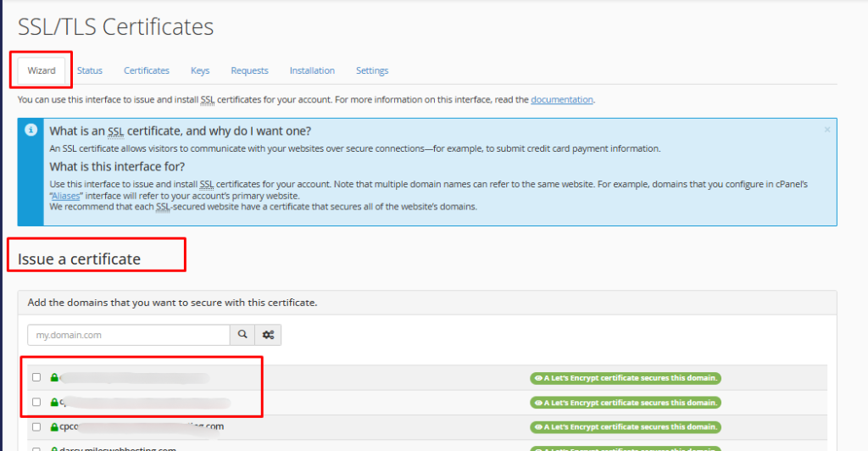Screen dimensions: 868x451
Task: Click the magnifier search icon button
Action: point(242,335)
